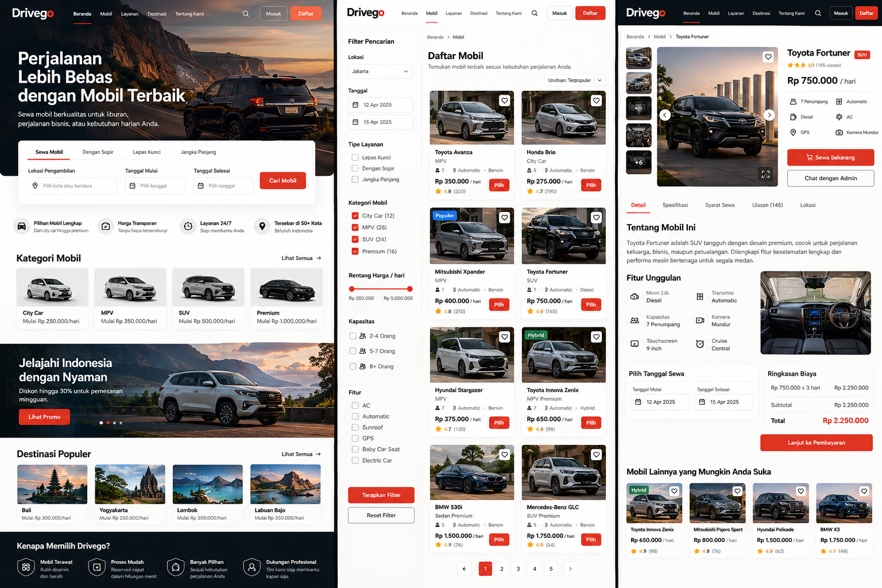This screenshot has height=588, width=882.
Task: Click the search icon in the homepage header
Action: point(246,14)
